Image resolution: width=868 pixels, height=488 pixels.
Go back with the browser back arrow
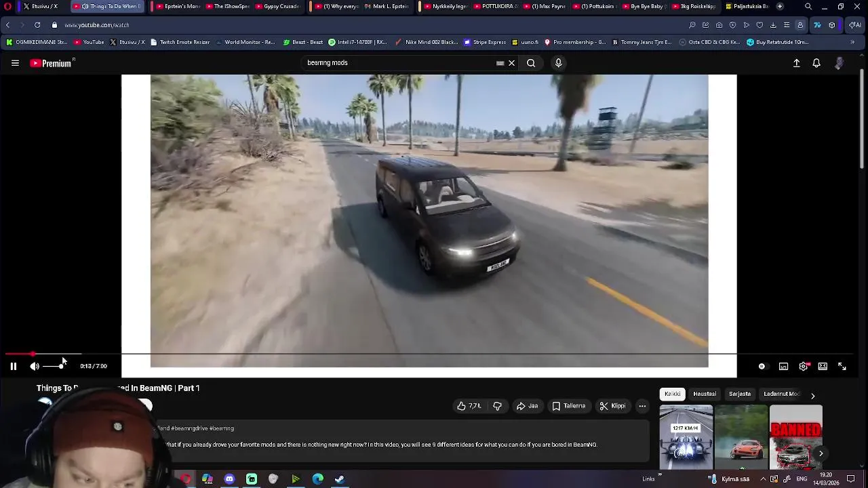[x=7, y=25]
